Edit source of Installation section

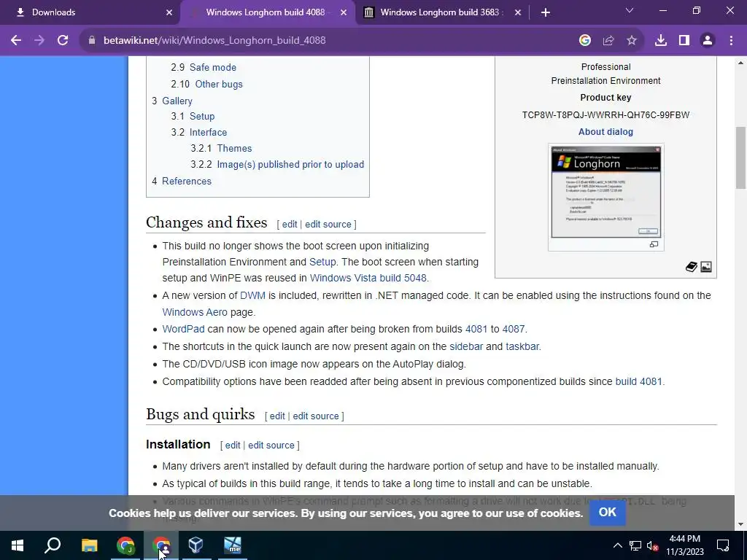click(271, 446)
